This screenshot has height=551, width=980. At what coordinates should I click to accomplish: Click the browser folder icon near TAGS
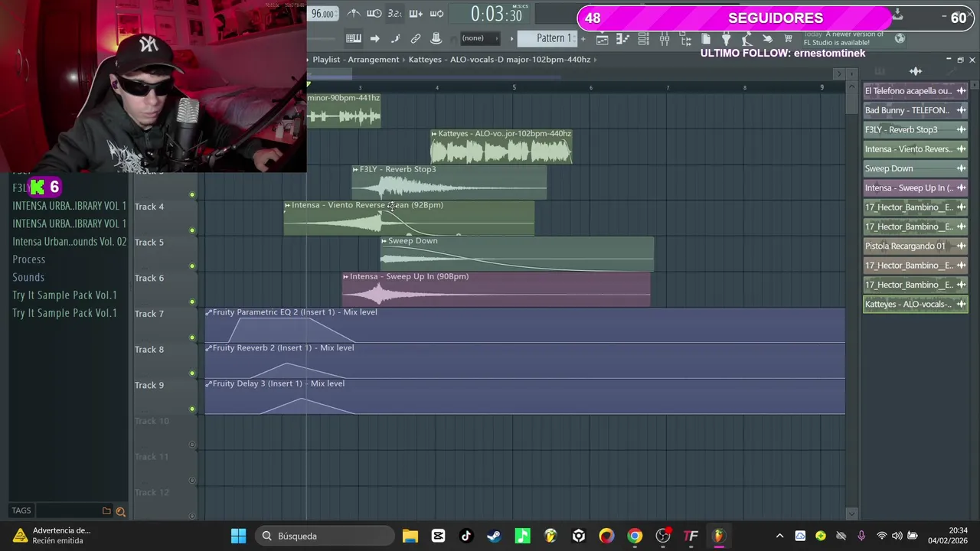(106, 510)
